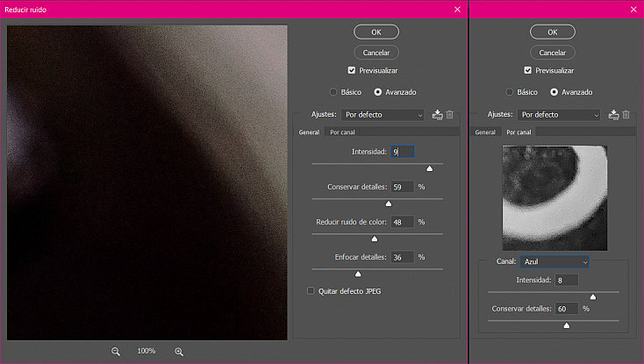Click Cancelar in the left dialog
644x364 pixels.
point(376,53)
